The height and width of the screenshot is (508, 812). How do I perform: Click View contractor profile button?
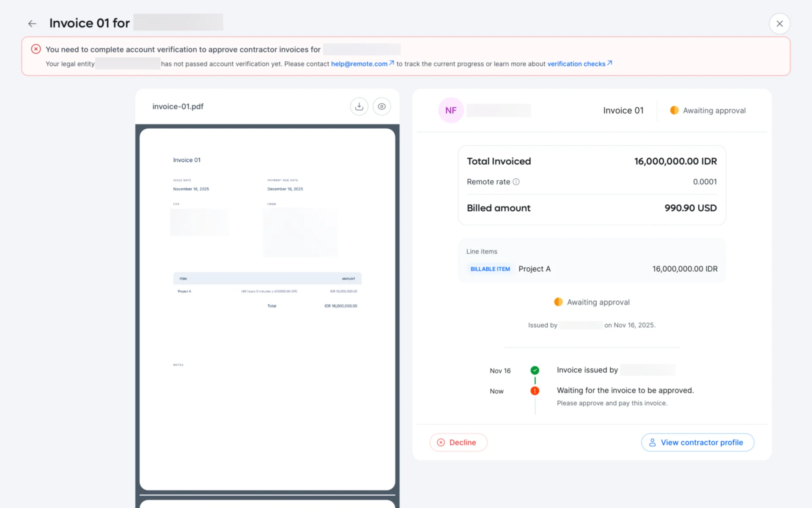[x=697, y=442]
